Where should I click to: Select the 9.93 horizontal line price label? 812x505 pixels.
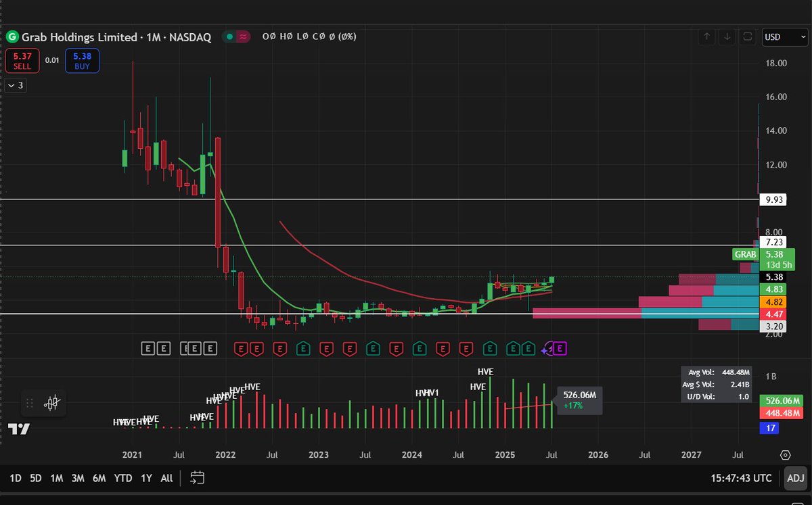click(x=774, y=199)
